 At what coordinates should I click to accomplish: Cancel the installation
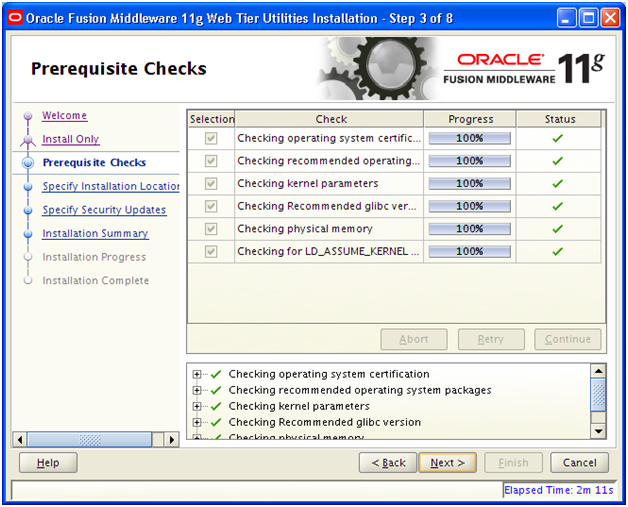580,463
